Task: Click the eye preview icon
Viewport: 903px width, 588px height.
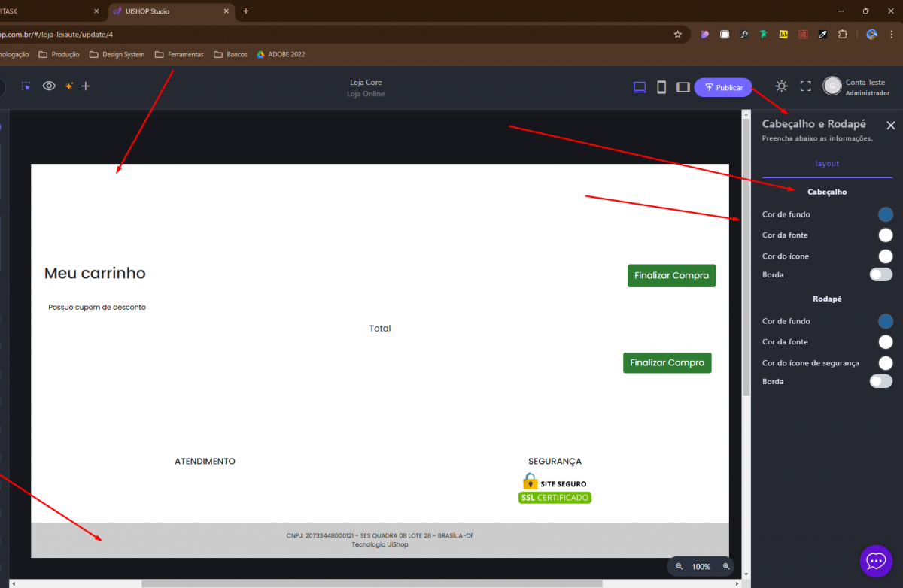Action: coord(49,86)
